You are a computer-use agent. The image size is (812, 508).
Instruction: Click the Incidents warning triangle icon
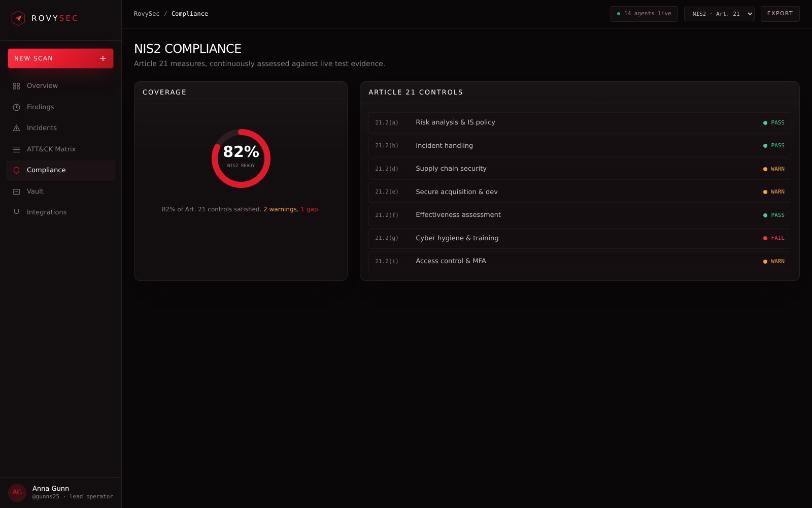16,128
